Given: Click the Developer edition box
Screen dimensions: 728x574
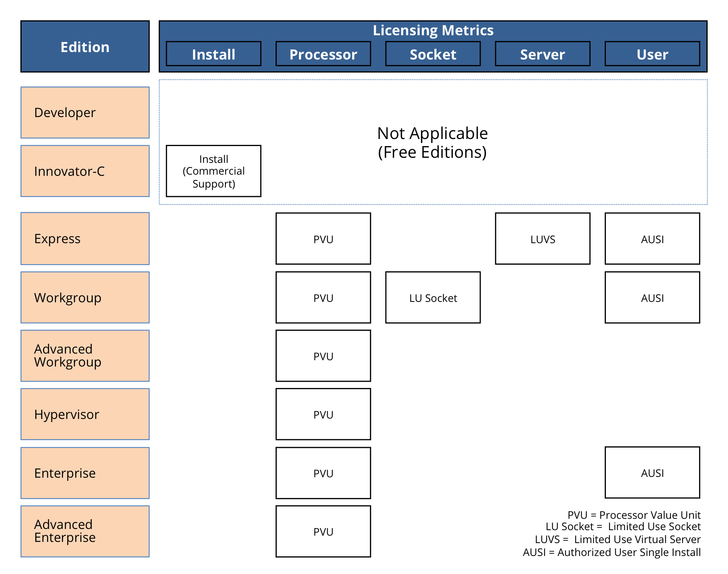Looking at the screenshot, I should click(x=85, y=113).
